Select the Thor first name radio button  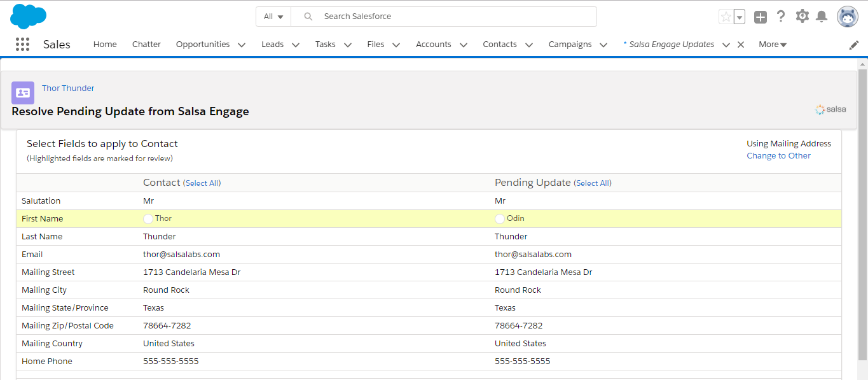pos(148,218)
